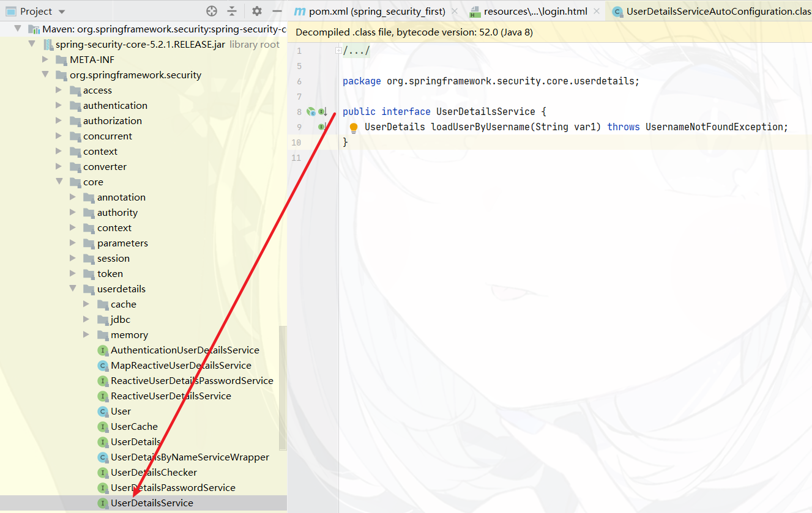Collapse the core package

click(x=59, y=182)
